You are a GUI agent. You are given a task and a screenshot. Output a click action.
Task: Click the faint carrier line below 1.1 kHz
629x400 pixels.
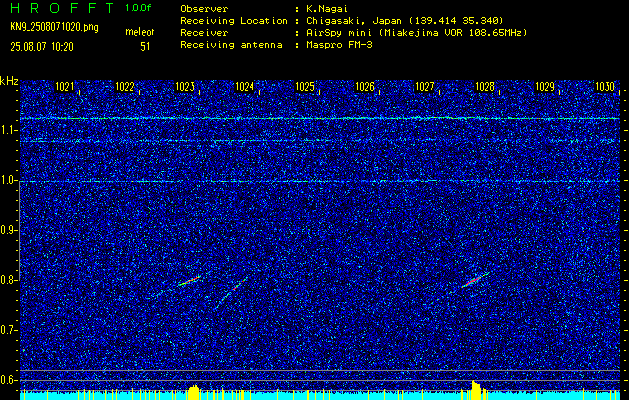pos(319,140)
